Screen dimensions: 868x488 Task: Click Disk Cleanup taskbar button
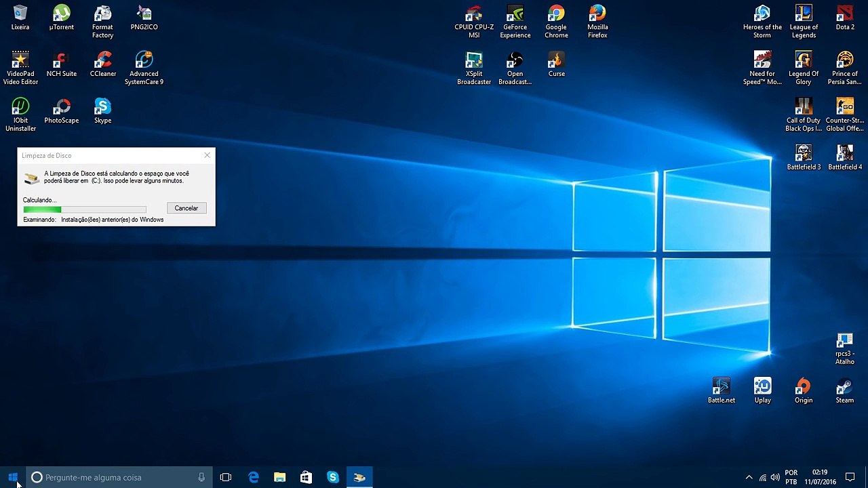pos(359,477)
